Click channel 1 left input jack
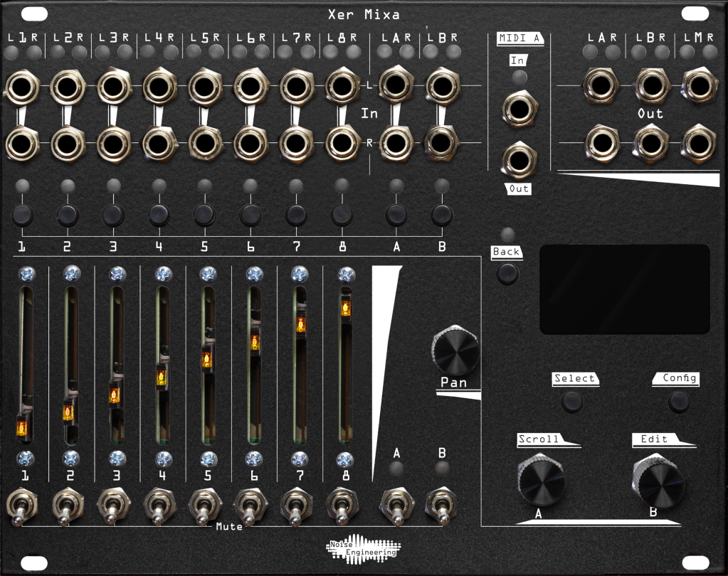The image size is (728, 576). 21,88
